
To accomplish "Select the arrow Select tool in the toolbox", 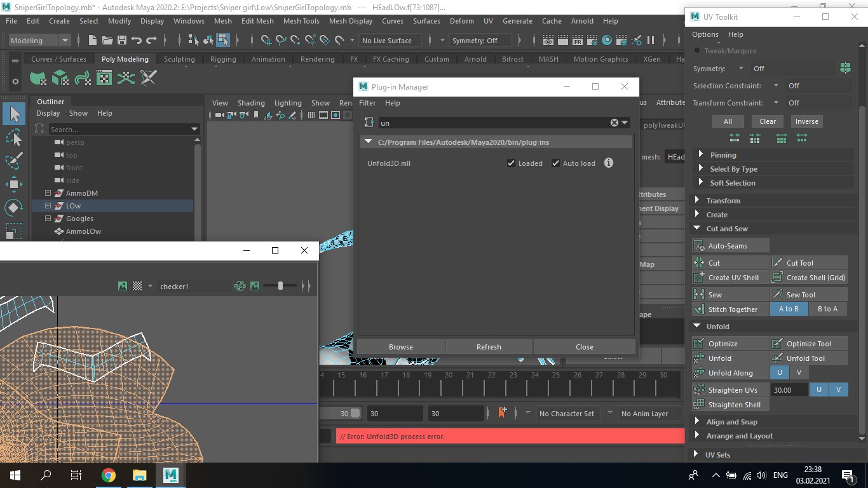I will (x=14, y=114).
